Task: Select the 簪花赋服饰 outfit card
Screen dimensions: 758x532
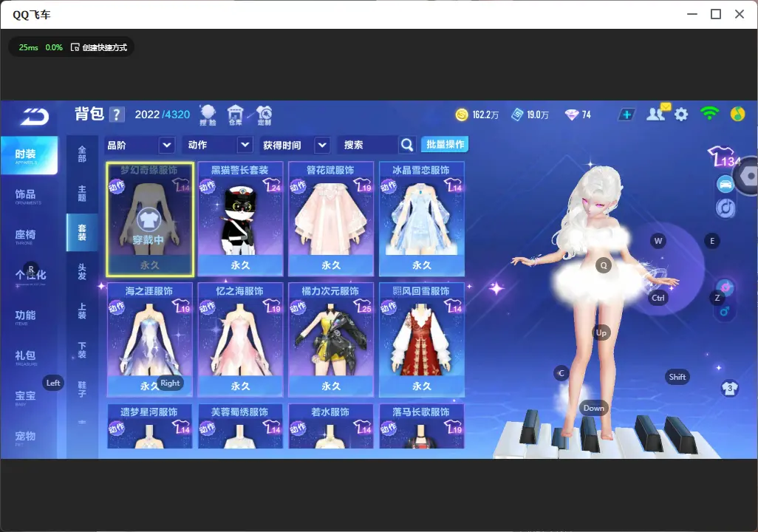Action: 331,219
